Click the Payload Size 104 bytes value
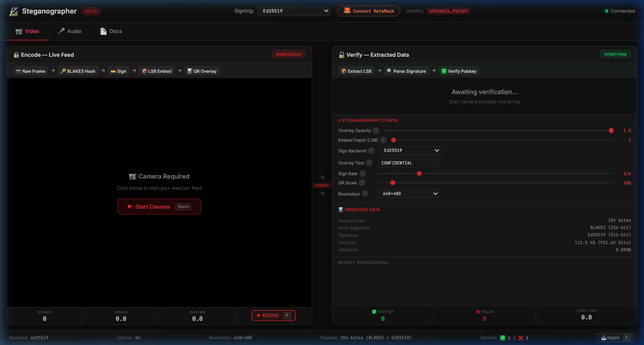 [x=619, y=221]
